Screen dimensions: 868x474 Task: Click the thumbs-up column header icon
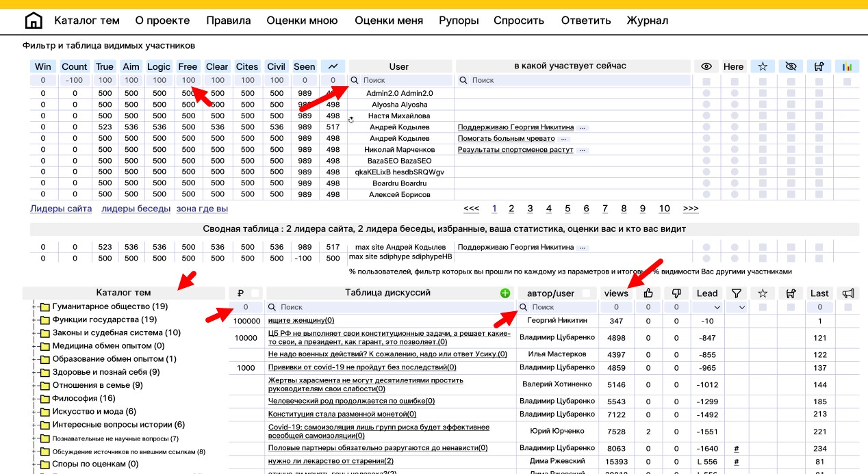[x=648, y=293]
